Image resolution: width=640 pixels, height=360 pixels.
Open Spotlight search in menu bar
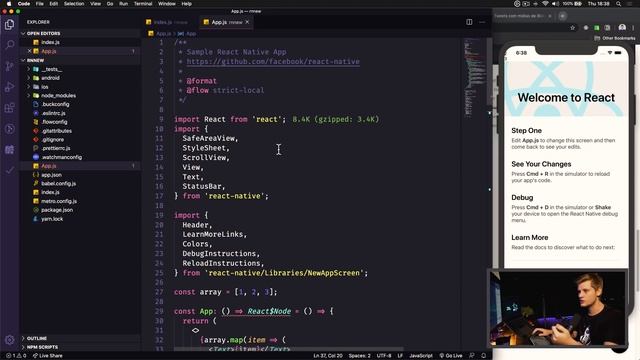pyautogui.click(x=619, y=4)
